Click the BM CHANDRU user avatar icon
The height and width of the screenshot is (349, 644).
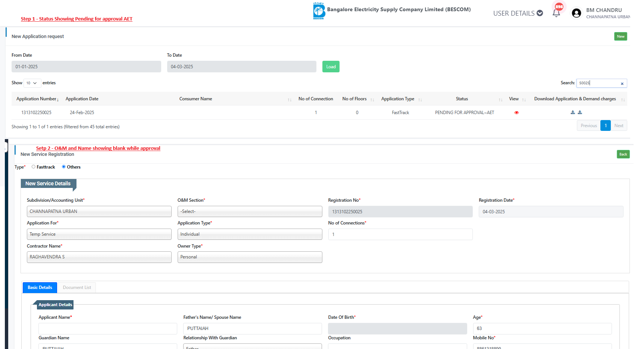click(576, 13)
